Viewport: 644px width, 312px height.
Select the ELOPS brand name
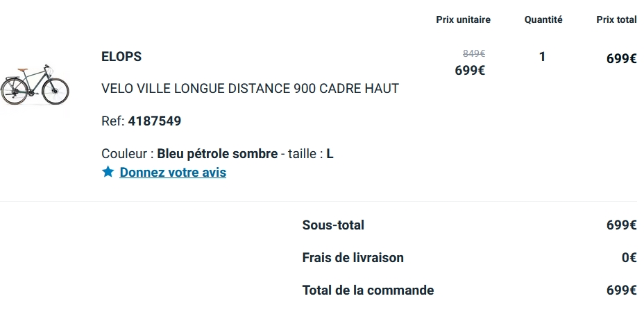click(121, 57)
